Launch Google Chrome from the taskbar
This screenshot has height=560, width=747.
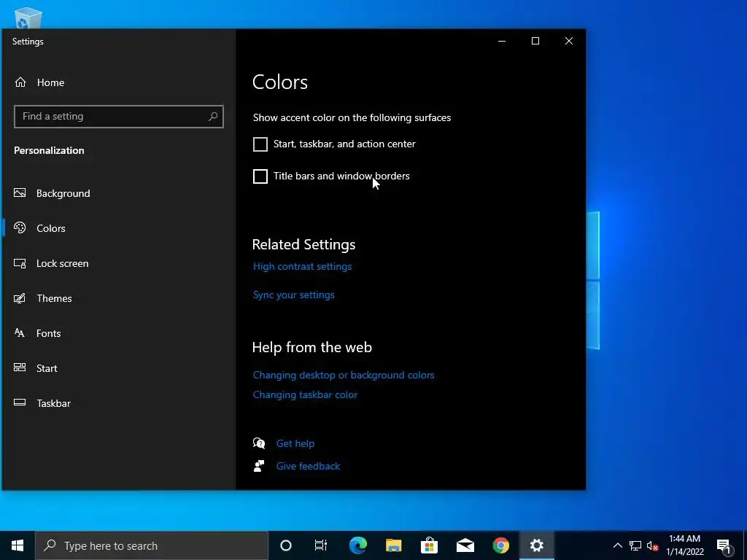[500, 545]
